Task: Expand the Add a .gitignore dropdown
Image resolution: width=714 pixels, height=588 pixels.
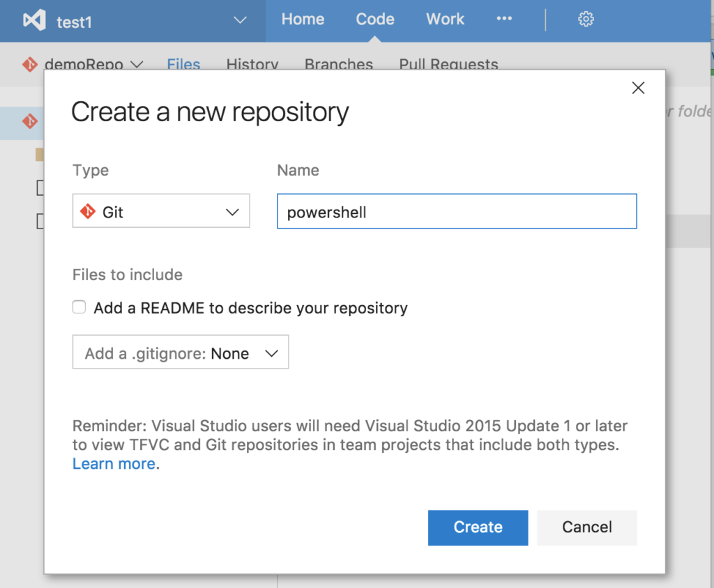Action: (181, 353)
